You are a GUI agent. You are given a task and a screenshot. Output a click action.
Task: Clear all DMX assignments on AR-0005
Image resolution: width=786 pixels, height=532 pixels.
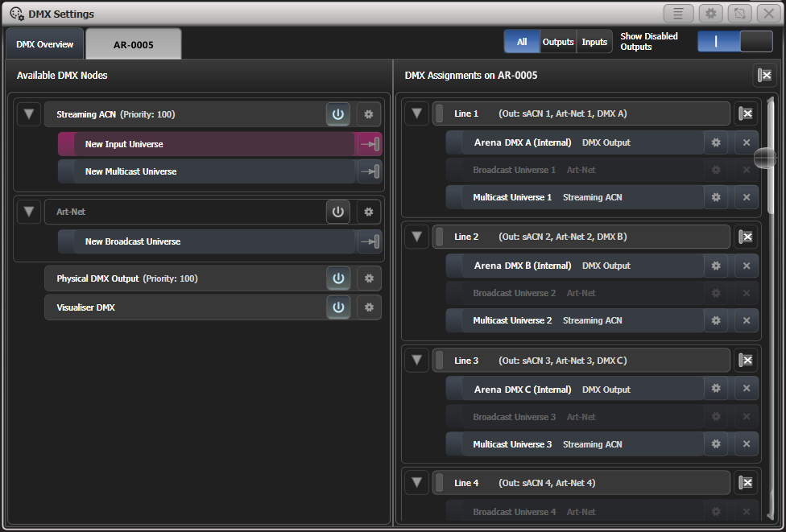click(764, 75)
